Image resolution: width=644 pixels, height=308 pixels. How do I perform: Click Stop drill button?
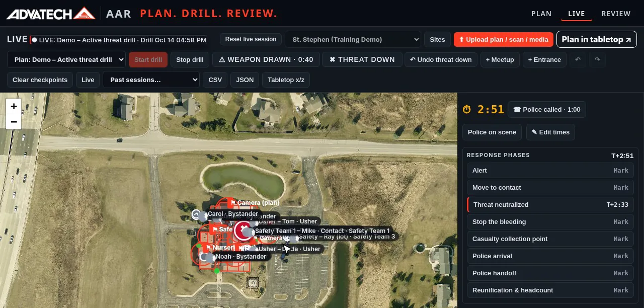(190, 59)
